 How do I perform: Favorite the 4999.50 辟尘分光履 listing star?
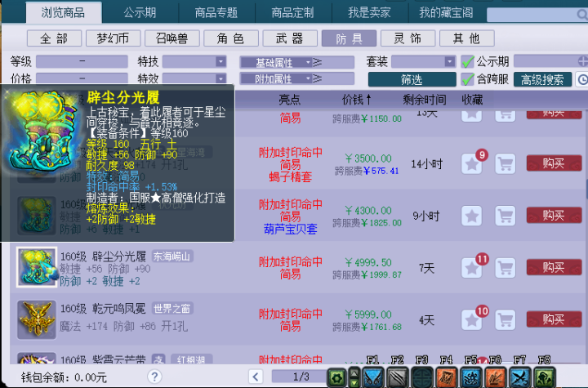[x=471, y=268]
